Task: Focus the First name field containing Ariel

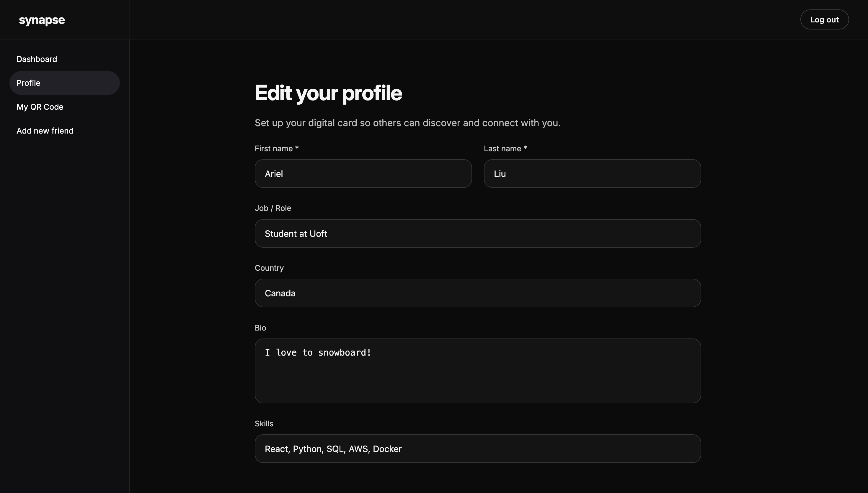Action: [363, 174]
